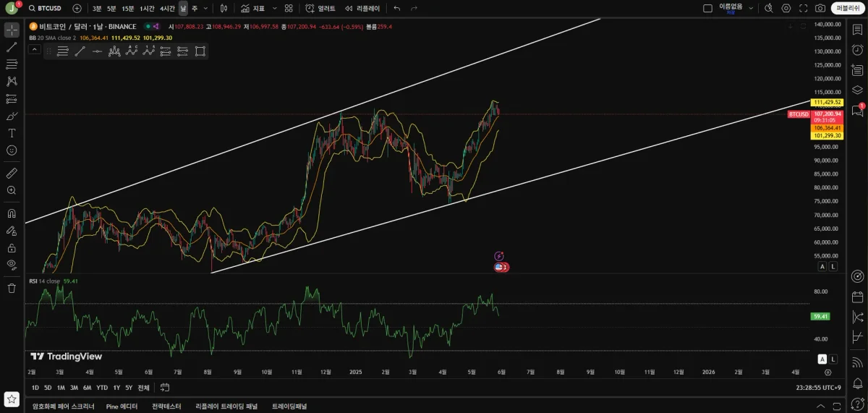Redo the last action
The image size is (868, 413).
(414, 8)
